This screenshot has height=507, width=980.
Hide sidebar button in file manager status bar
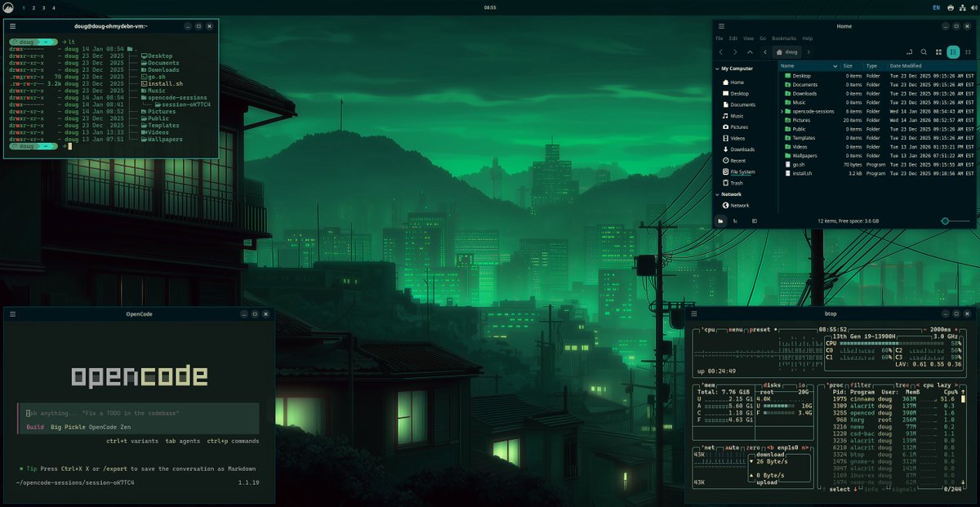point(754,221)
